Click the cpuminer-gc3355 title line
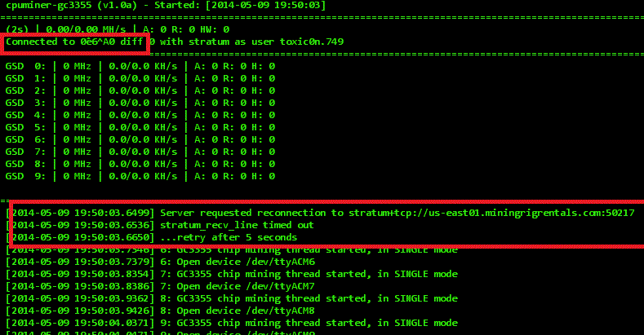The height and width of the screenshot is (335, 644). 166,6
